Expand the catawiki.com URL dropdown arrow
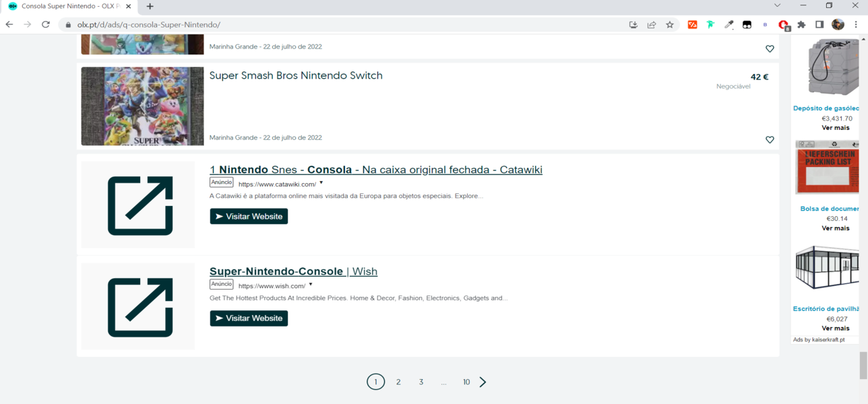868x404 pixels. pyautogui.click(x=321, y=182)
